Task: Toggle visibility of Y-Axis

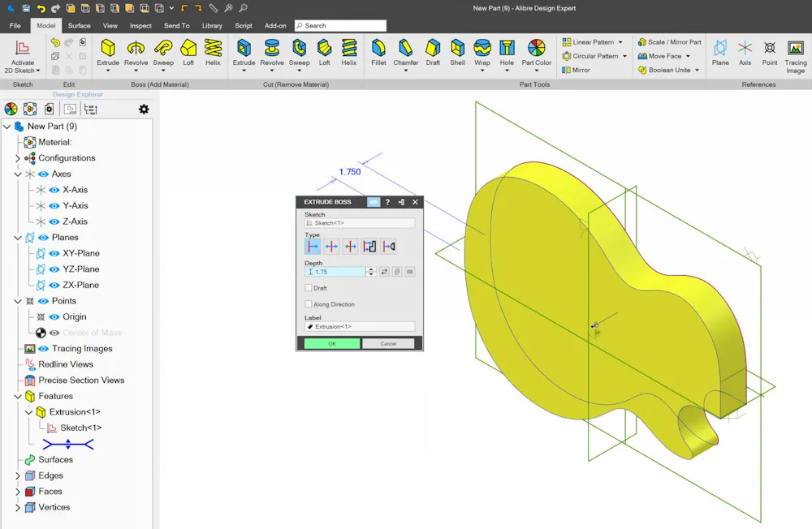Action: [x=54, y=205]
